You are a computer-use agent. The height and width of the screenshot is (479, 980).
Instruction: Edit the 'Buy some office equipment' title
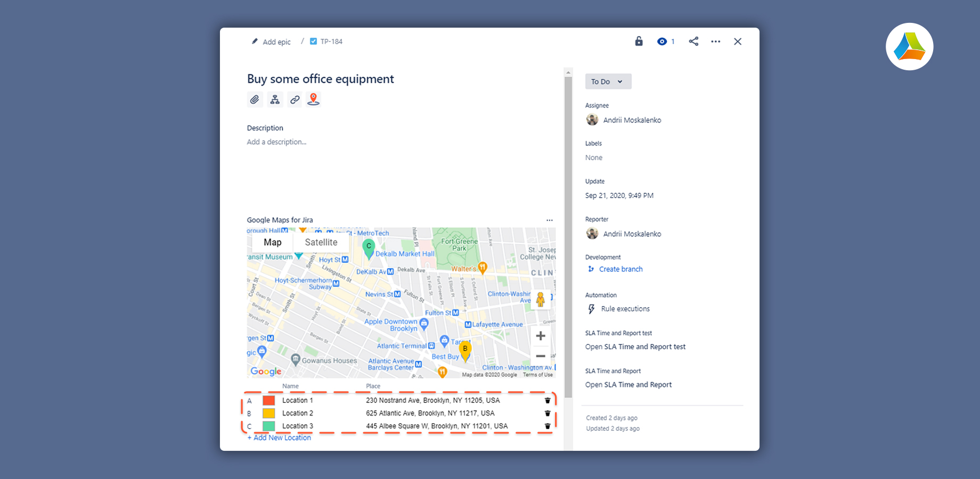tap(320, 79)
